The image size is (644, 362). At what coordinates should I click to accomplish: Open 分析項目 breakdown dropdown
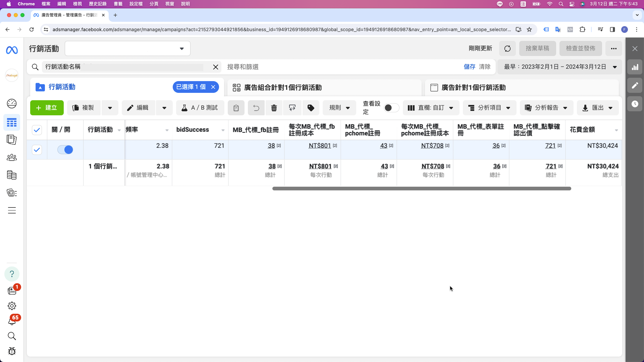[x=489, y=108]
